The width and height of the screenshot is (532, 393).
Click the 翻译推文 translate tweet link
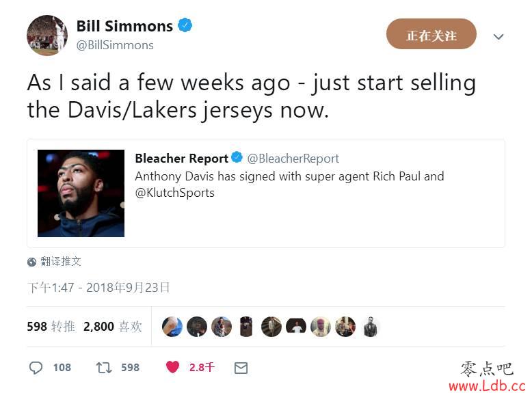(x=61, y=262)
